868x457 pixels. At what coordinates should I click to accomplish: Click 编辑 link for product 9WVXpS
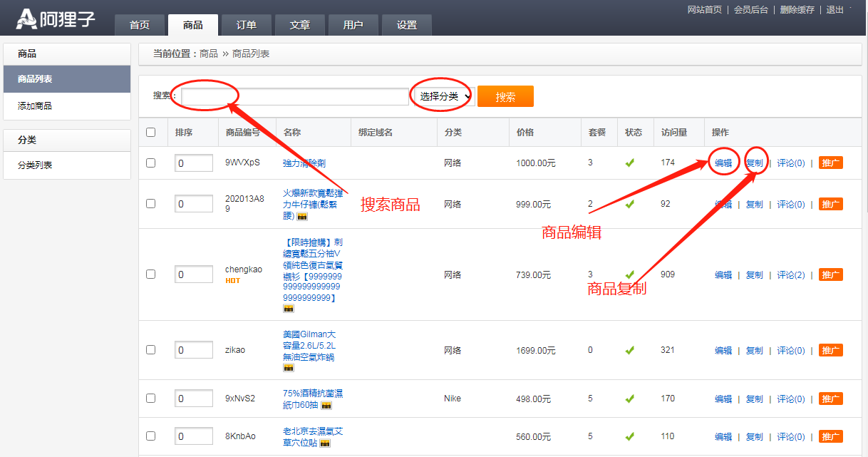click(723, 163)
